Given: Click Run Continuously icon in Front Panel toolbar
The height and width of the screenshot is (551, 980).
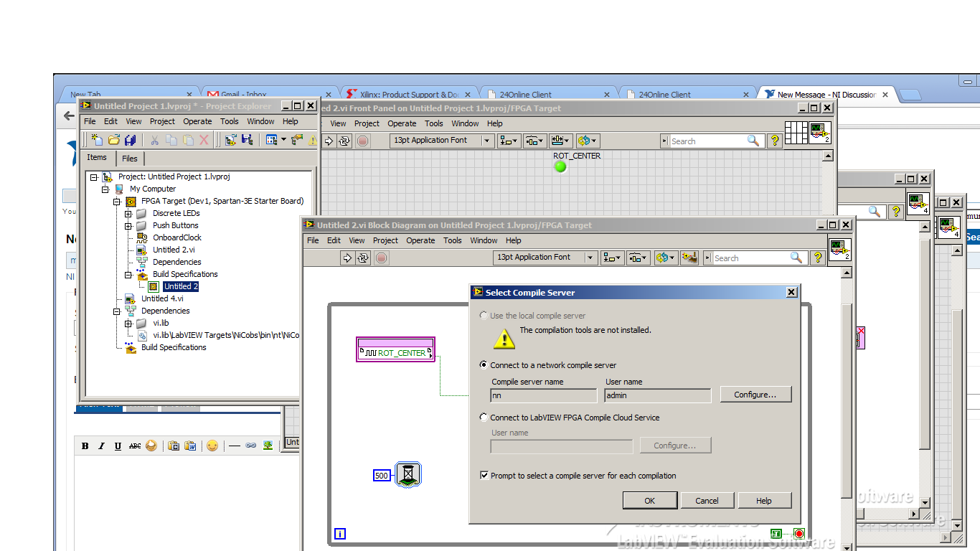Looking at the screenshot, I should (344, 141).
